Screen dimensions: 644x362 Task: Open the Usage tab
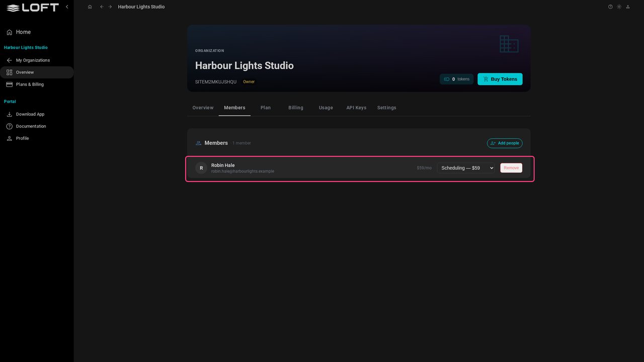326,108
